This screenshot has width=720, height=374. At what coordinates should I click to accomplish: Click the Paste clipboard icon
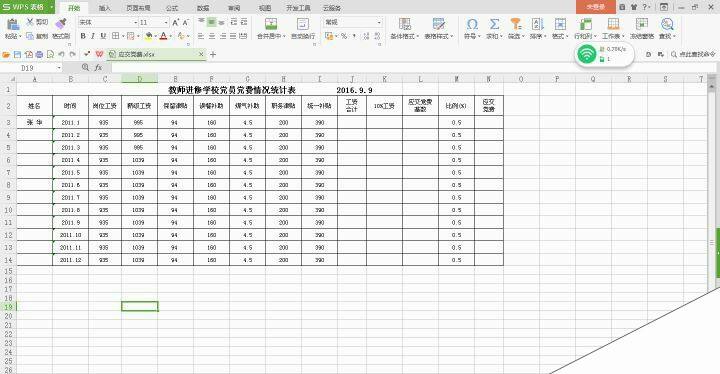point(12,24)
